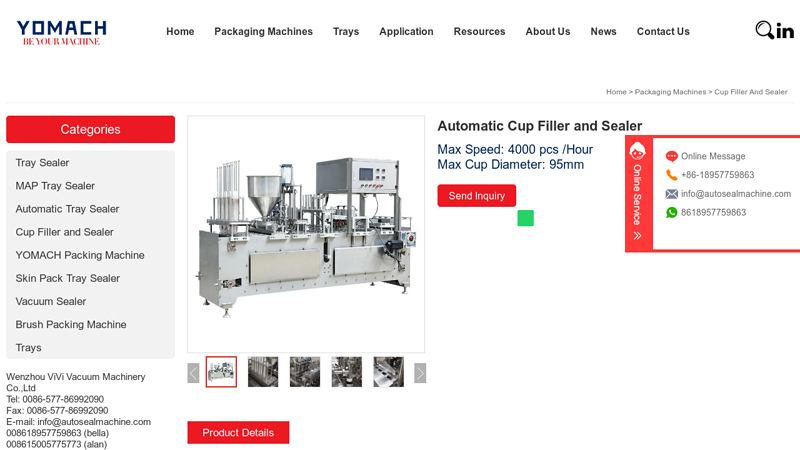Image resolution: width=800 pixels, height=450 pixels.
Task: Click the Automatic Cup Filler and Sealer title
Action: (540, 126)
